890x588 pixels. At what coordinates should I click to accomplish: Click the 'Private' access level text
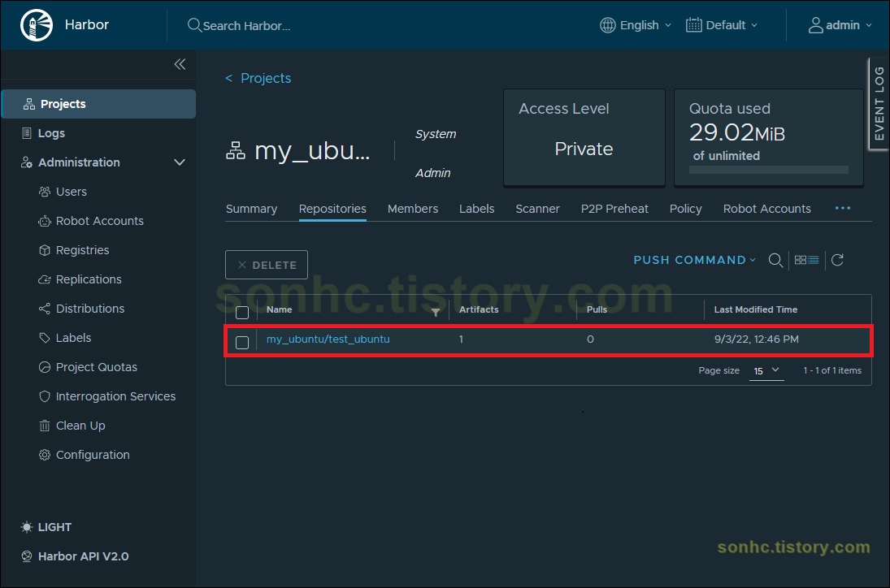point(584,149)
